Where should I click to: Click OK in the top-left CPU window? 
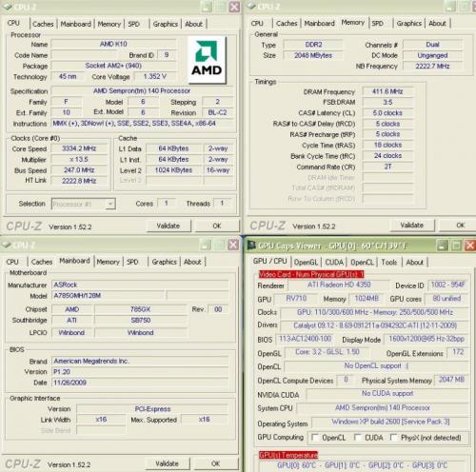point(217,226)
